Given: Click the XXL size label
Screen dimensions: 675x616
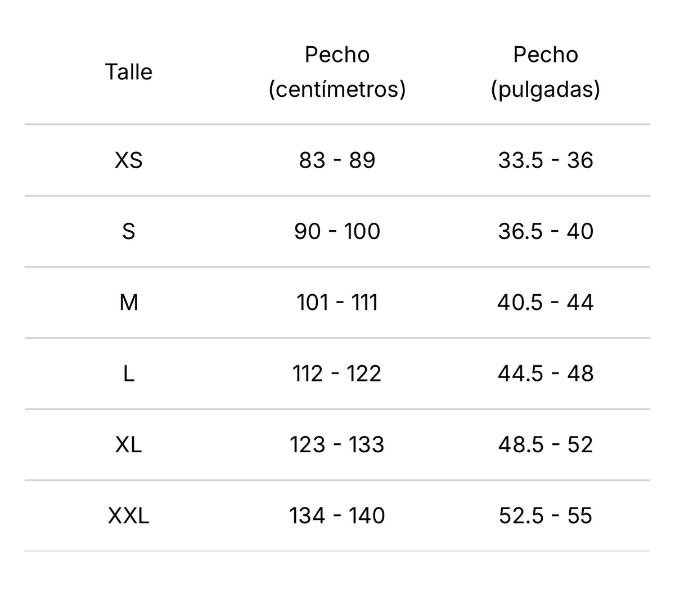Looking at the screenshot, I should tap(129, 515).
